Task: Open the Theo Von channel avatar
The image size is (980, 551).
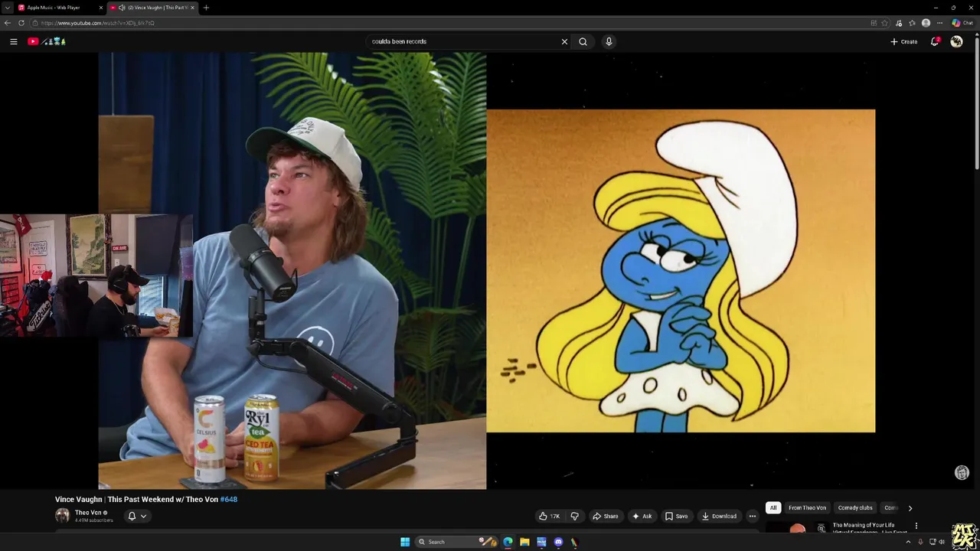Action: 62,515
